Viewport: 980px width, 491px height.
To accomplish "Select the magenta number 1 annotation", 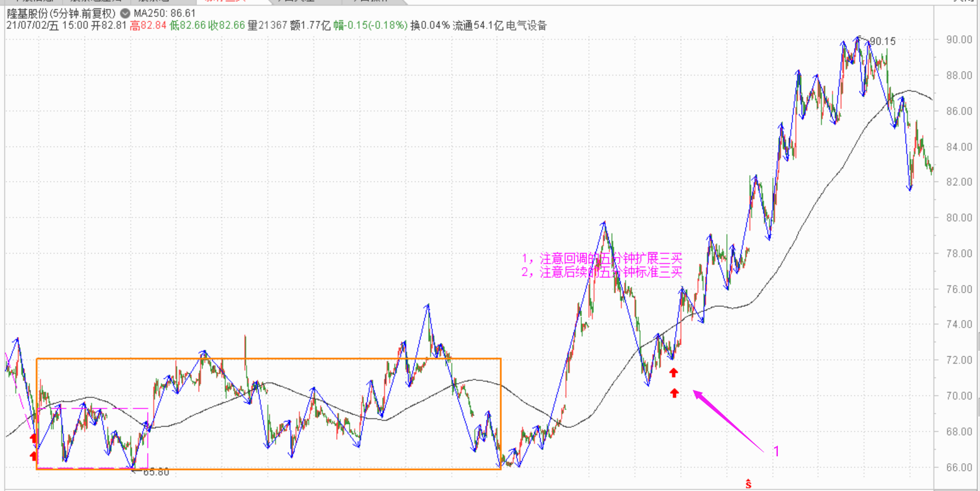I will click(776, 451).
